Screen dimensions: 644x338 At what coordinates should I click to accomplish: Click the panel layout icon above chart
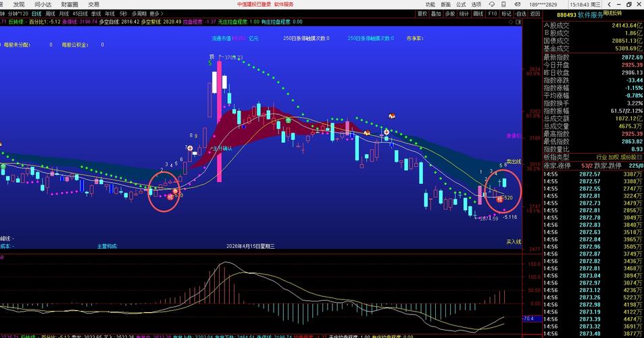(519, 22)
